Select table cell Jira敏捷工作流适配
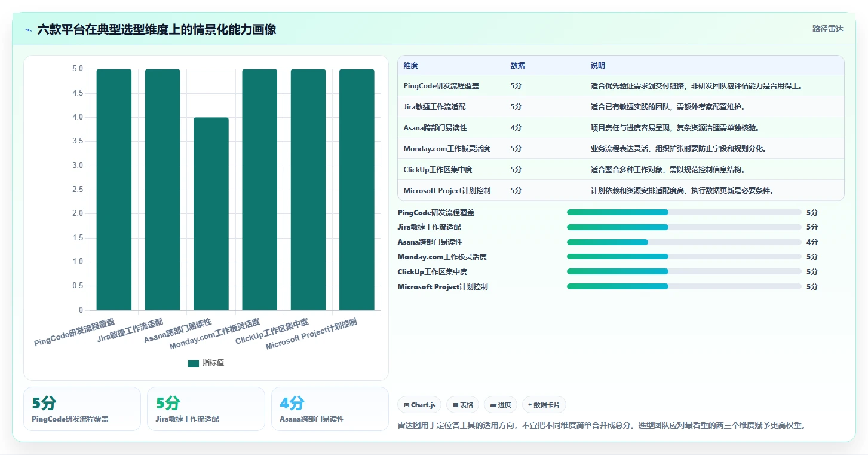This screenshot has height=455, width=868. pyautogui.click(x=434, y=106)
